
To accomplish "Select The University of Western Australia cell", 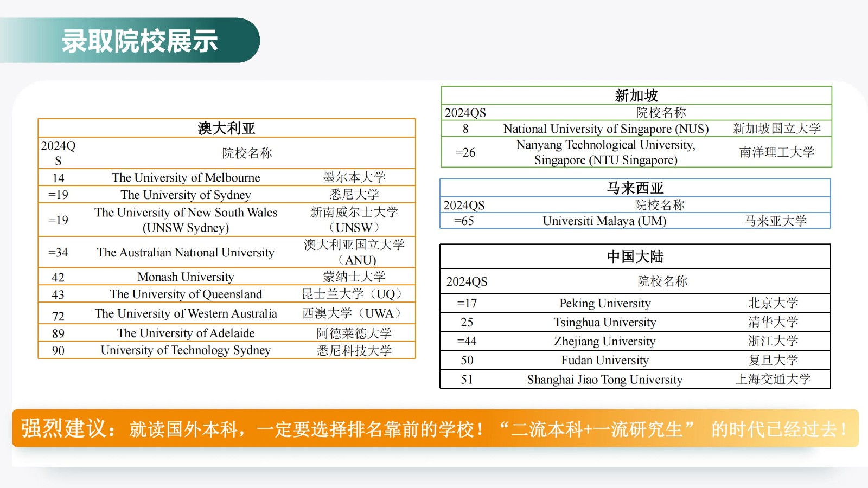I will (x=186, y=313).
